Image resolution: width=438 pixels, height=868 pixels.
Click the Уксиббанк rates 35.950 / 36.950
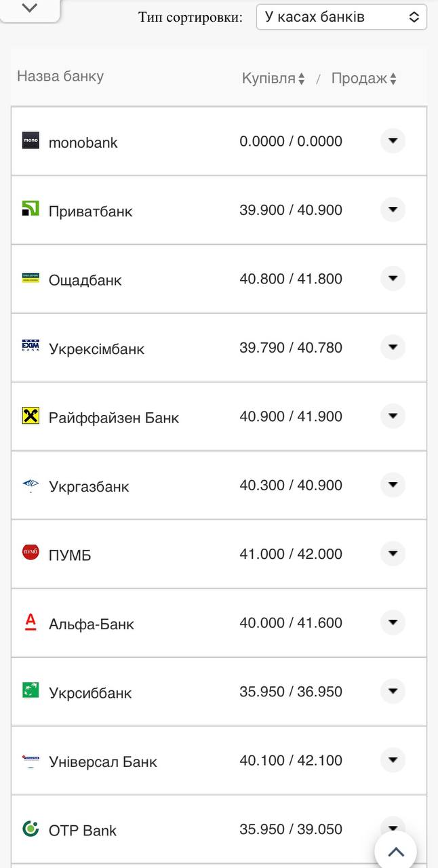click(291, 691)
